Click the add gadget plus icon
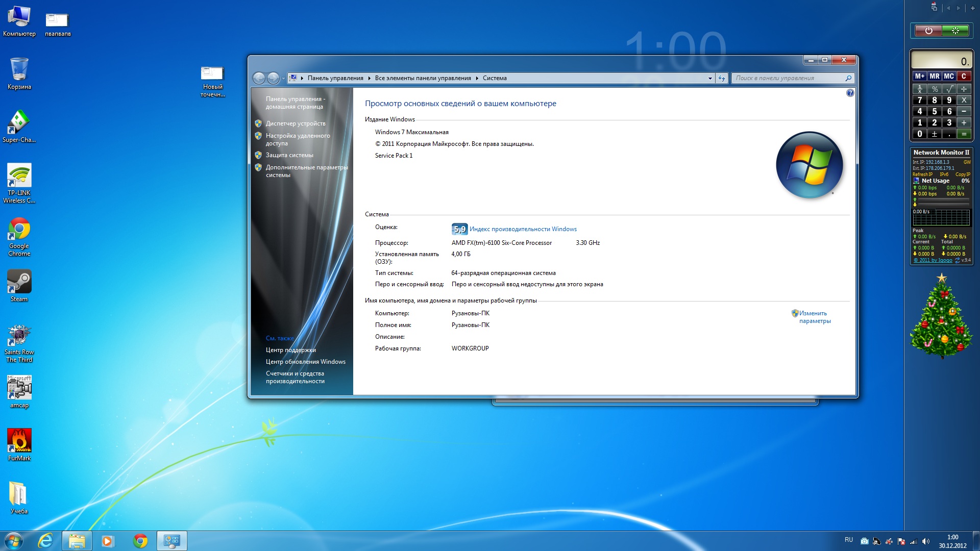 pyautogui.click(x=973, y=8)
